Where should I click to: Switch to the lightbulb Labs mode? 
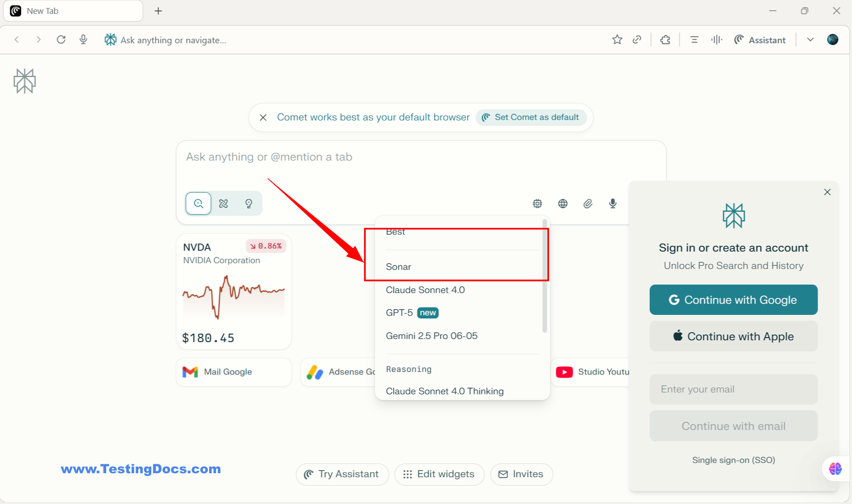pos(248,203)
